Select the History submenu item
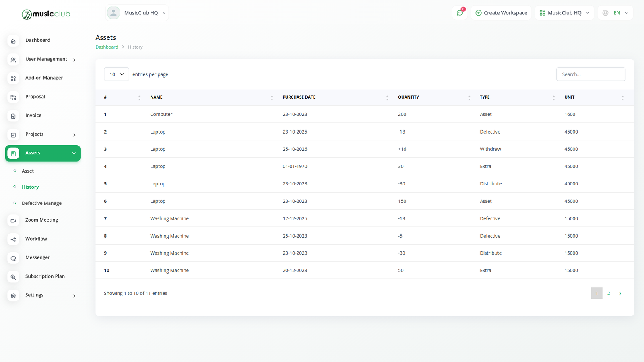 30,187
